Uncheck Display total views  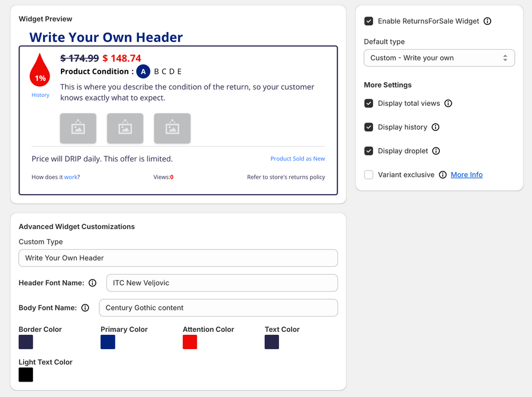click(369, 104)
